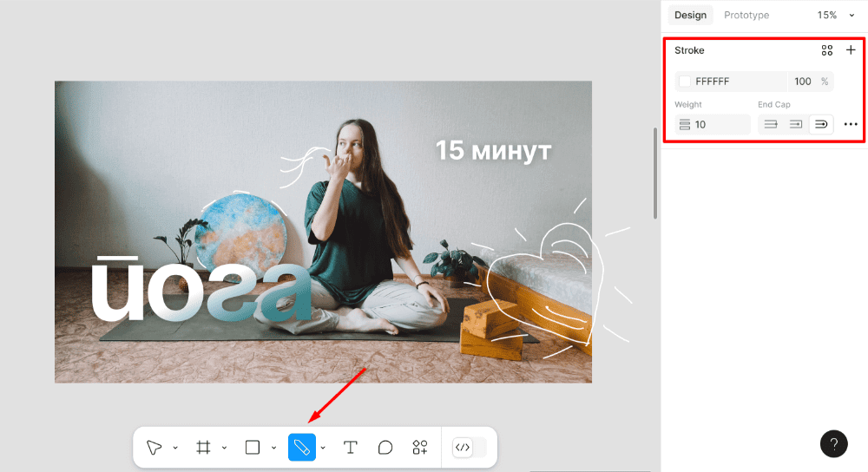
Task: Select the 'йога' text on canvas
Action: coord(202,290)
